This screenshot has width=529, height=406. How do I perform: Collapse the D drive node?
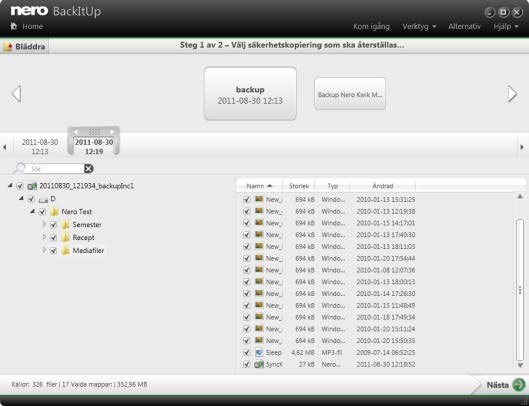pyautogui.click(x=21, y=198)
